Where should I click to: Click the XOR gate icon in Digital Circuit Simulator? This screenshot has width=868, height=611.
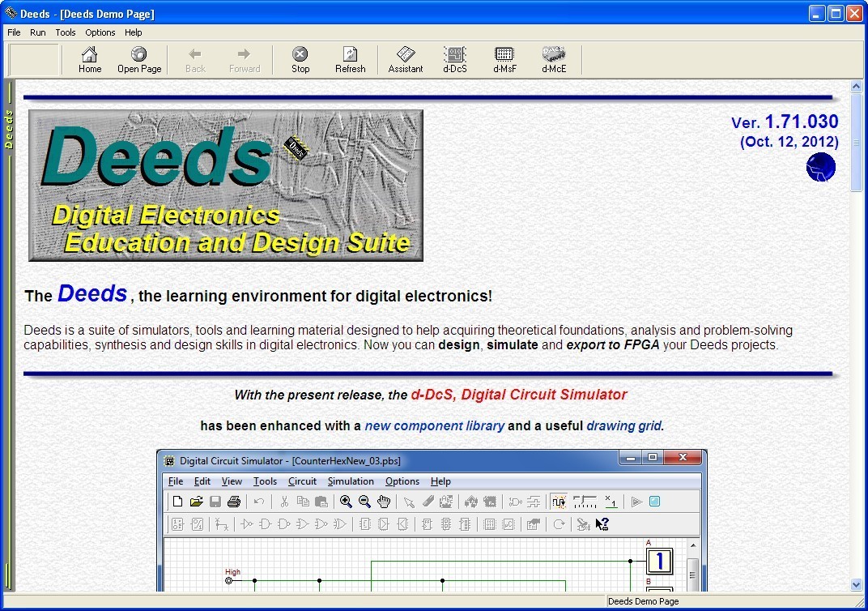(340, 523)
